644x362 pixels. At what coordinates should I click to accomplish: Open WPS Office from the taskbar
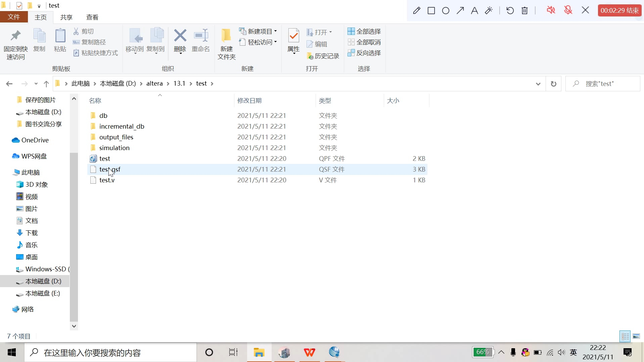tap(309, 352)
